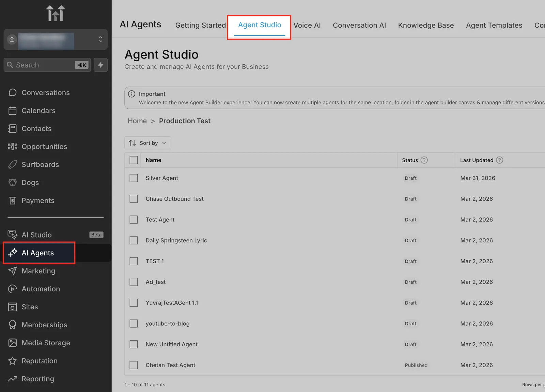
Task: Click the Dogs sidebar icon
Action: coord(13,183)
